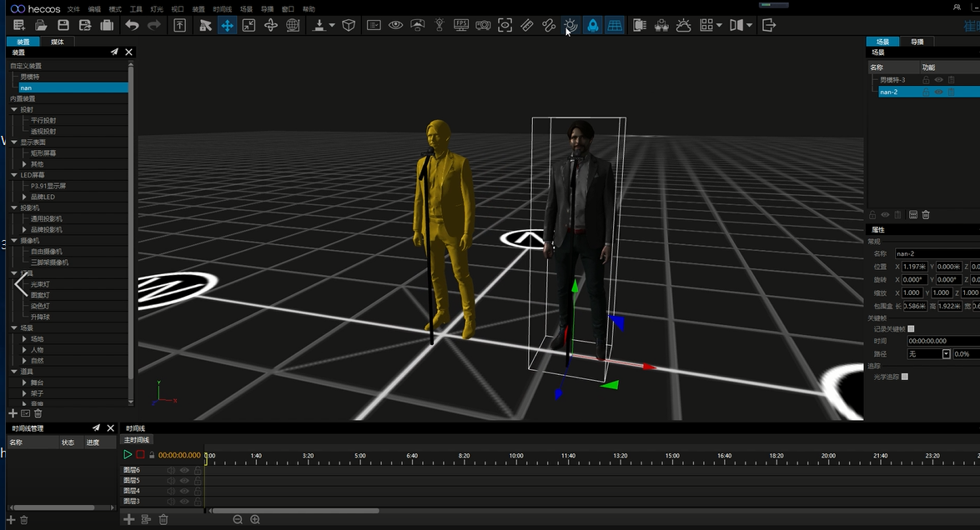This screenshot has height=530, width=980.
Task: Click the sun light beam icon
Action: (570, 25)
